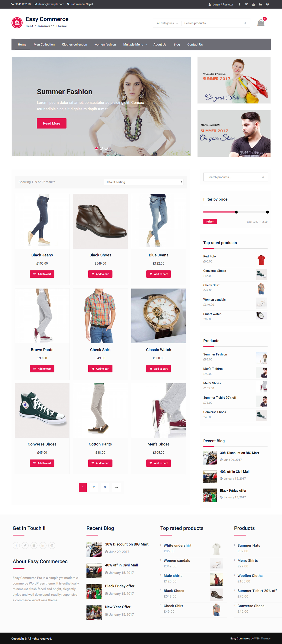
Task: Select the first slider dot indicator
Action: click(x=96, y=148)
